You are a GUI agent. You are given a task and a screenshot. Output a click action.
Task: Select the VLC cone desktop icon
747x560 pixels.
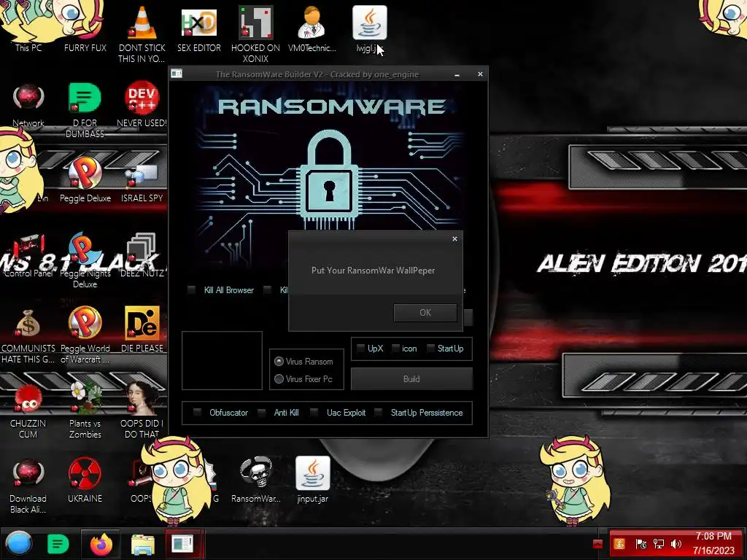142,23
